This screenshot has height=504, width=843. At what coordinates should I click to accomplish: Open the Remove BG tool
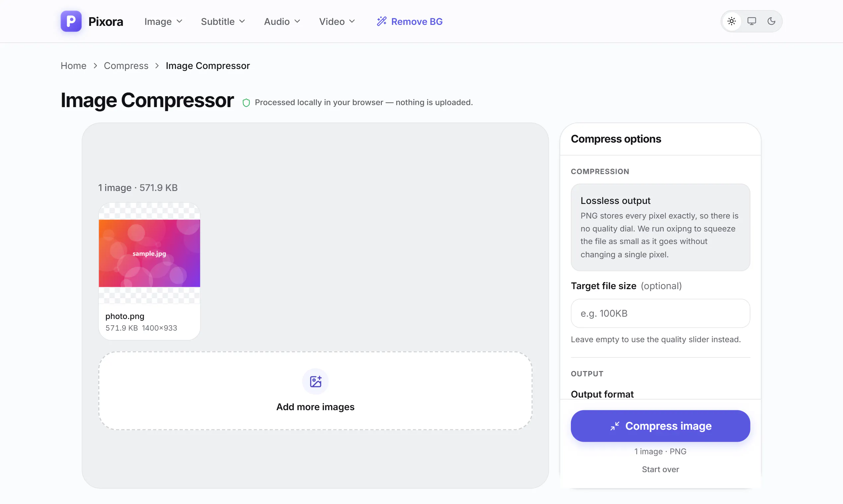click(x=410, y=22)
